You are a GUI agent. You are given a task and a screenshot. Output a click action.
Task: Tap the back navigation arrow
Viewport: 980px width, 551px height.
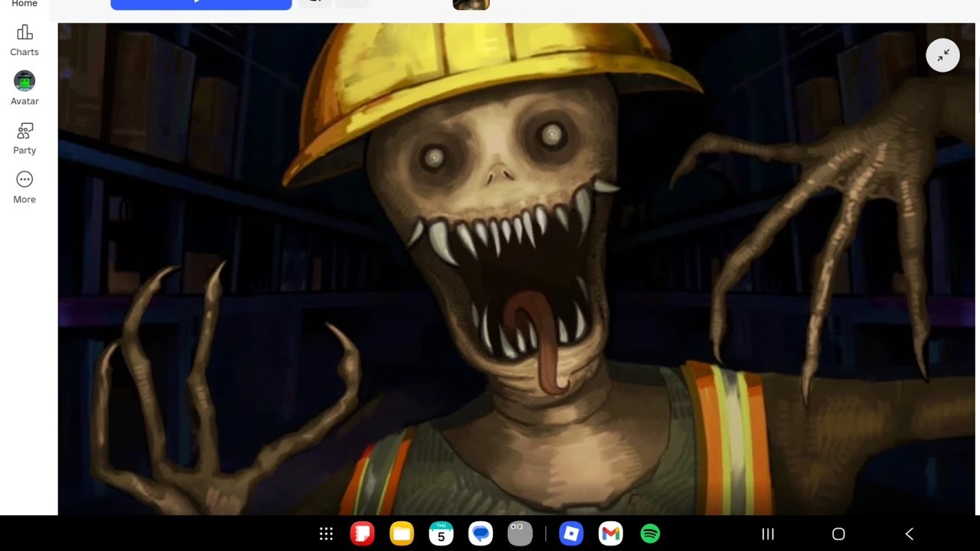[x=910, y=534]
